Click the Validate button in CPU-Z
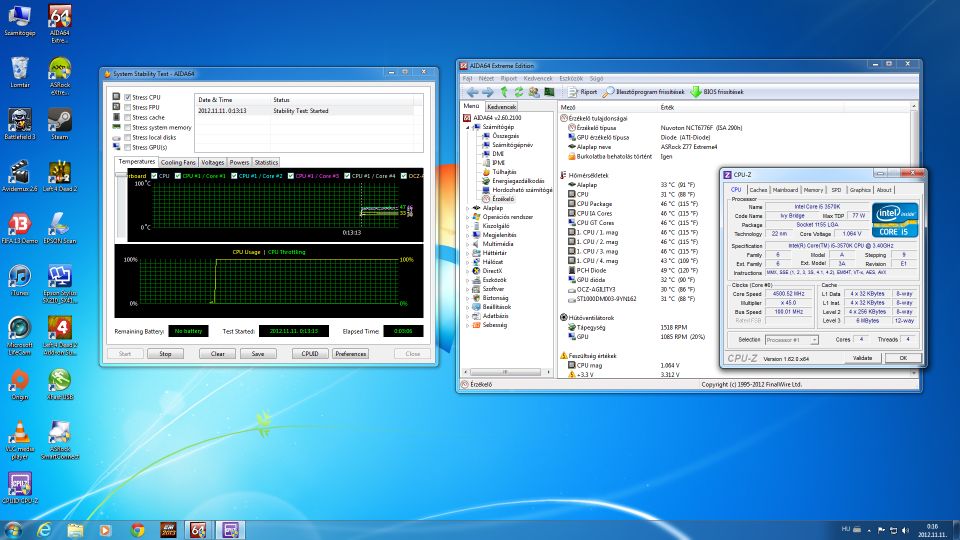 click(861, 358)
